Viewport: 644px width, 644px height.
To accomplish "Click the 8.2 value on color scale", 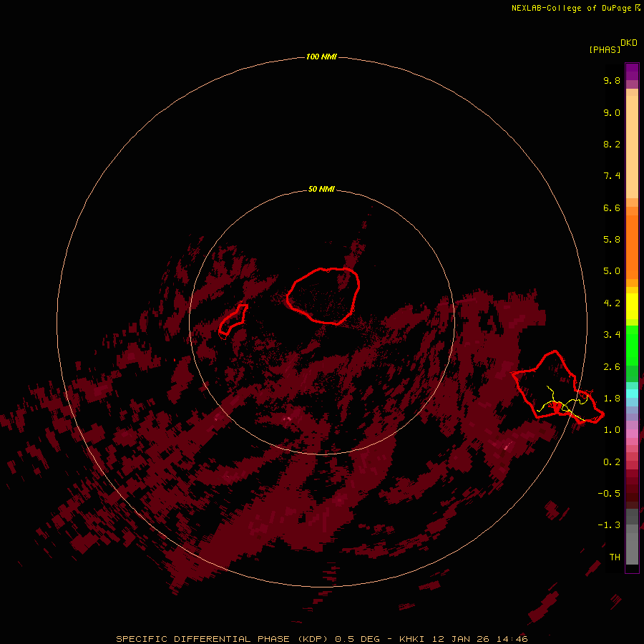I will 612,144.
